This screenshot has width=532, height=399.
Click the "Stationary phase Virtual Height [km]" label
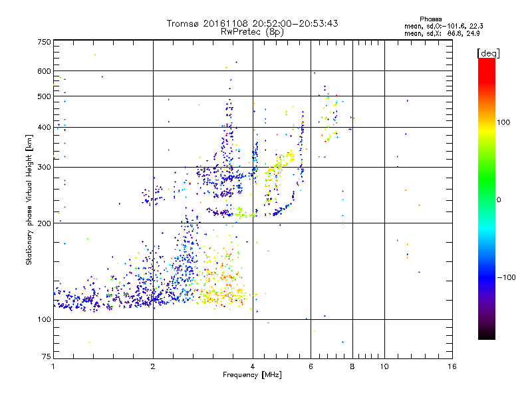pyautogui.click(x=29, y=200)
